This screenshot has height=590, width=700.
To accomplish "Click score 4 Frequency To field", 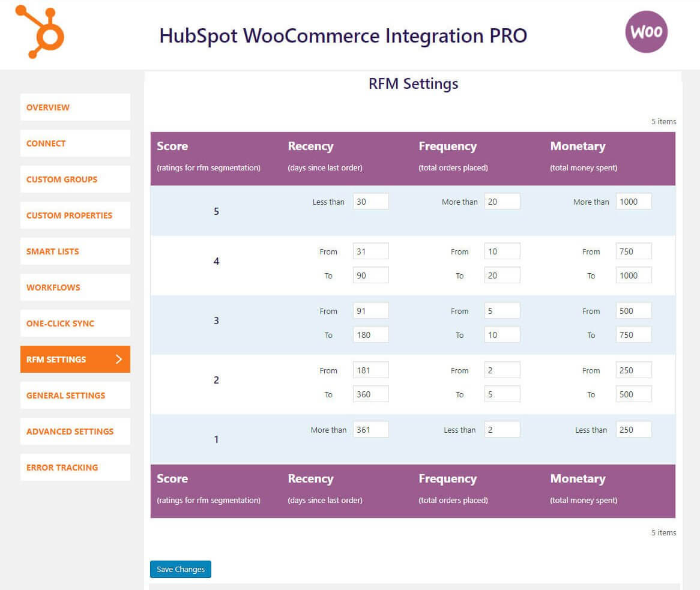I will [502, 275].
